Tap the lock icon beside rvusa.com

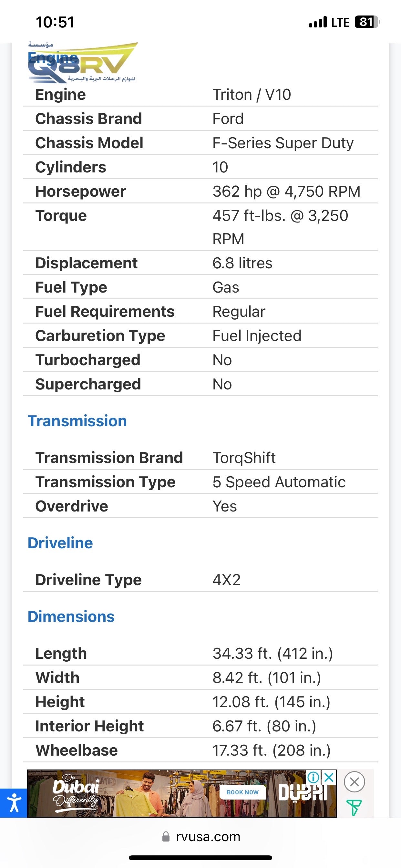coord(166,837)
